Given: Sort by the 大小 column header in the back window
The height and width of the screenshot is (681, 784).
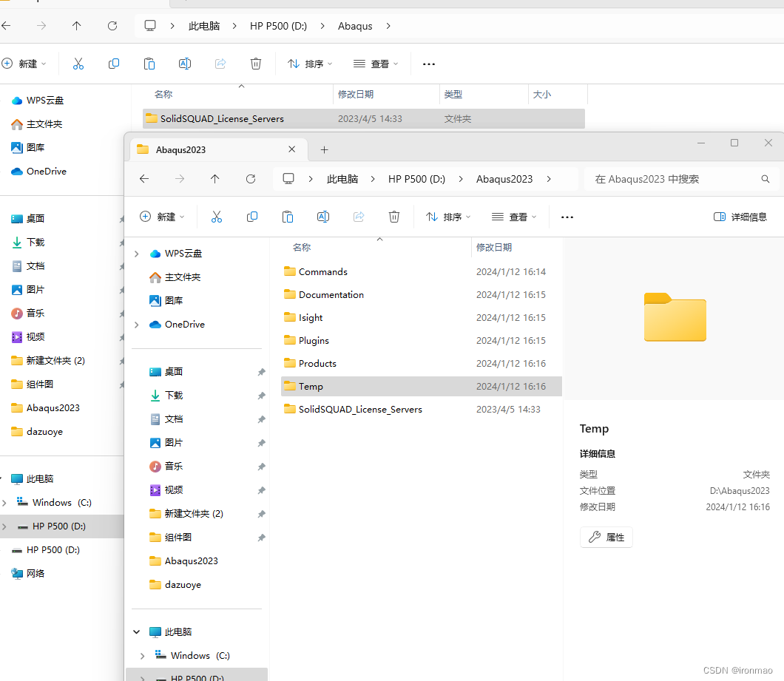Looking at the screenshot, I should point(542,95).
